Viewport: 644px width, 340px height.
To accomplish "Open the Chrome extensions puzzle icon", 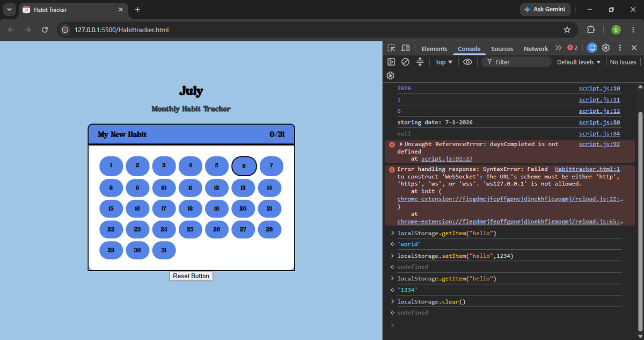I will pos(591,30).
